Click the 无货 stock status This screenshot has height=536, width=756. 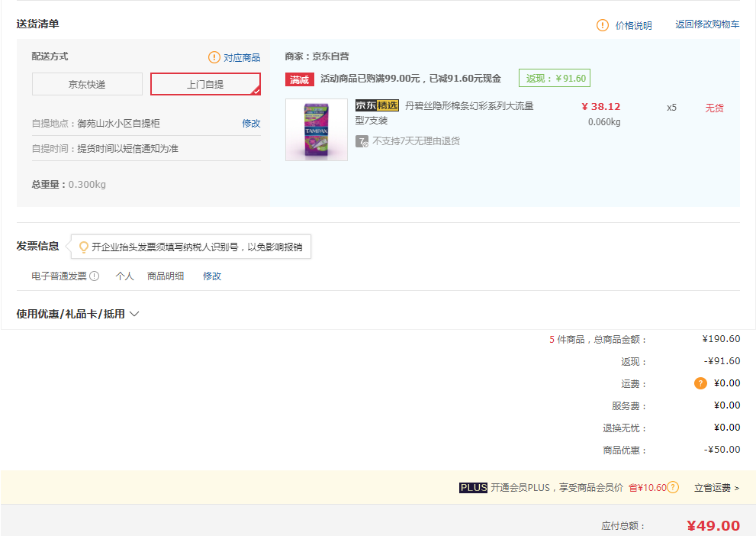click(715, 108)
